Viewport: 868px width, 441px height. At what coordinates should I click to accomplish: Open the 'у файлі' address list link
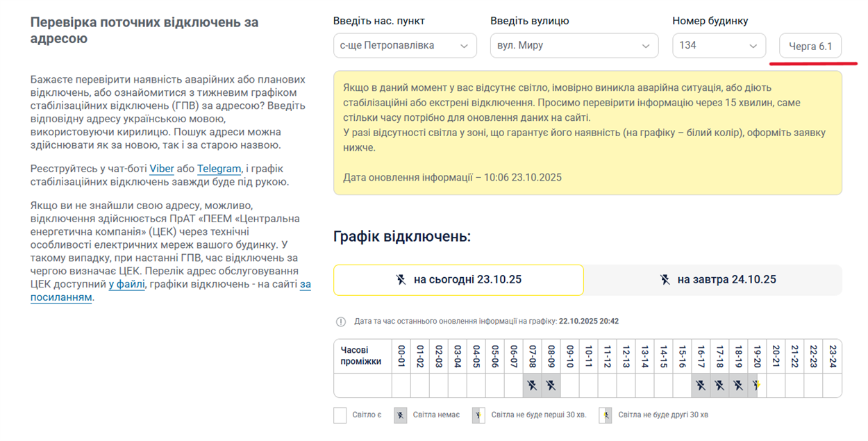126,284
